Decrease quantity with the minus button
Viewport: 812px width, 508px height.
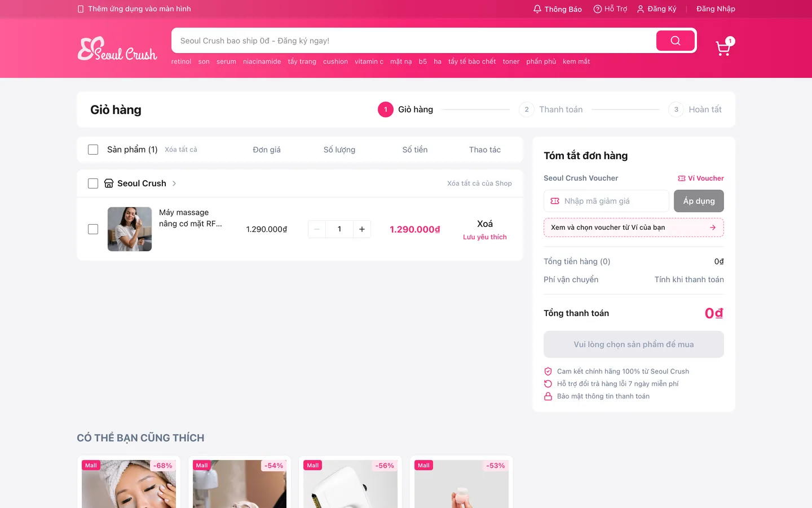[317, 229]
